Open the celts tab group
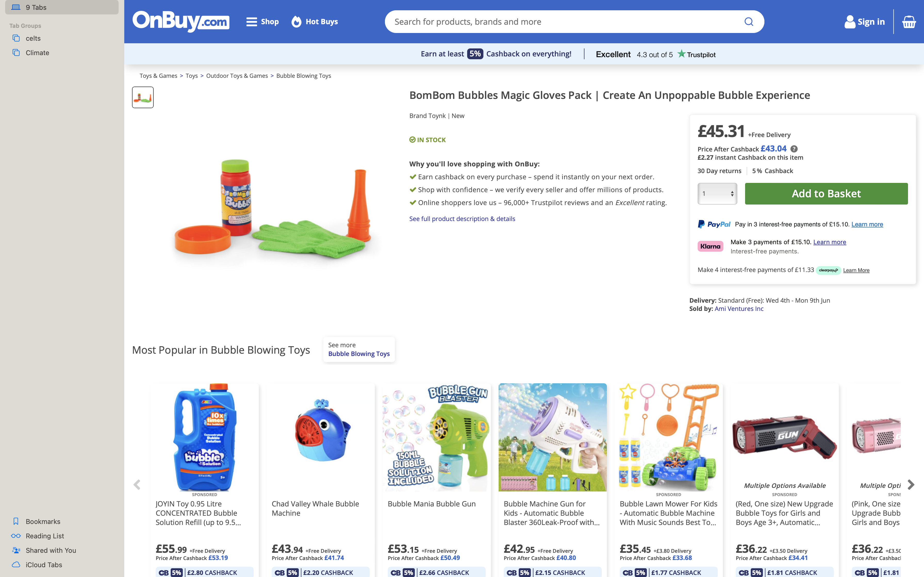Image resolution: width=924 pixels, height=577 pixels. click(33, 38)
